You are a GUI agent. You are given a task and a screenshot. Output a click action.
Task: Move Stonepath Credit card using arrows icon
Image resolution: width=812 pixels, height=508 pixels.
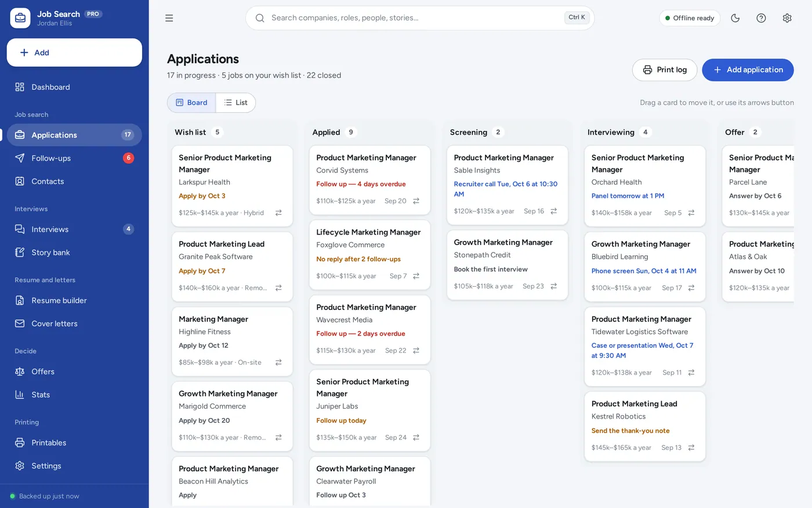pos(553,286)
